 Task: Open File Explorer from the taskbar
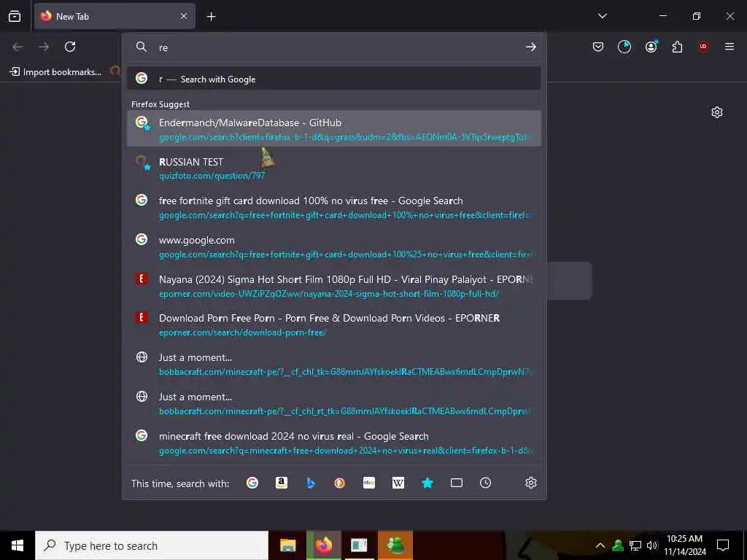287,545
